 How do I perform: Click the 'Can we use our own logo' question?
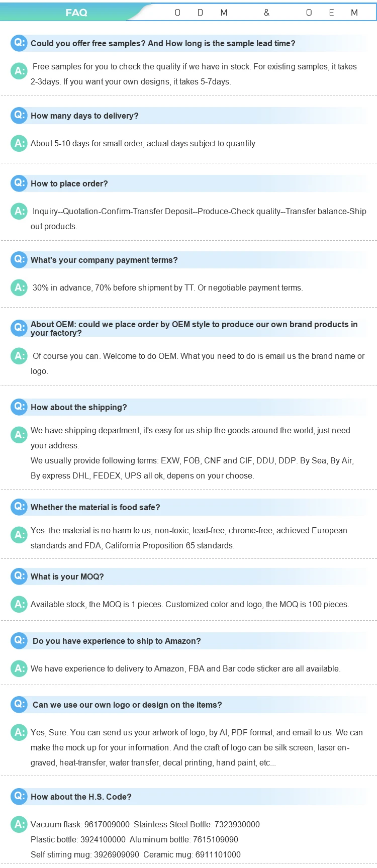pos(127,705)
